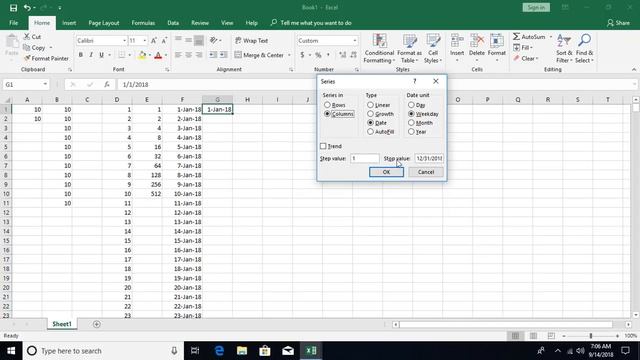
Task: Open font color dropdown arrow
Action: pos(166,55)
